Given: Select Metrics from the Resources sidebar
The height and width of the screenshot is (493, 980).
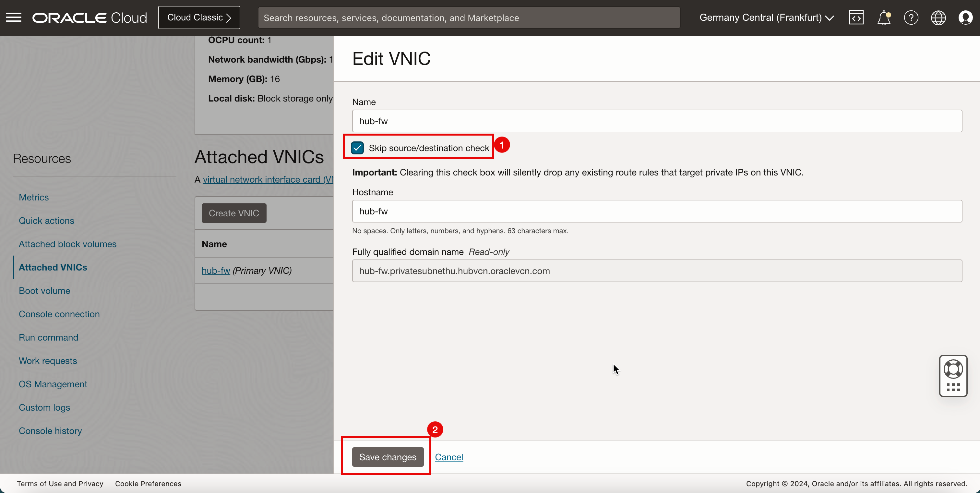Looking at the screenshot, I should [34, 197].
